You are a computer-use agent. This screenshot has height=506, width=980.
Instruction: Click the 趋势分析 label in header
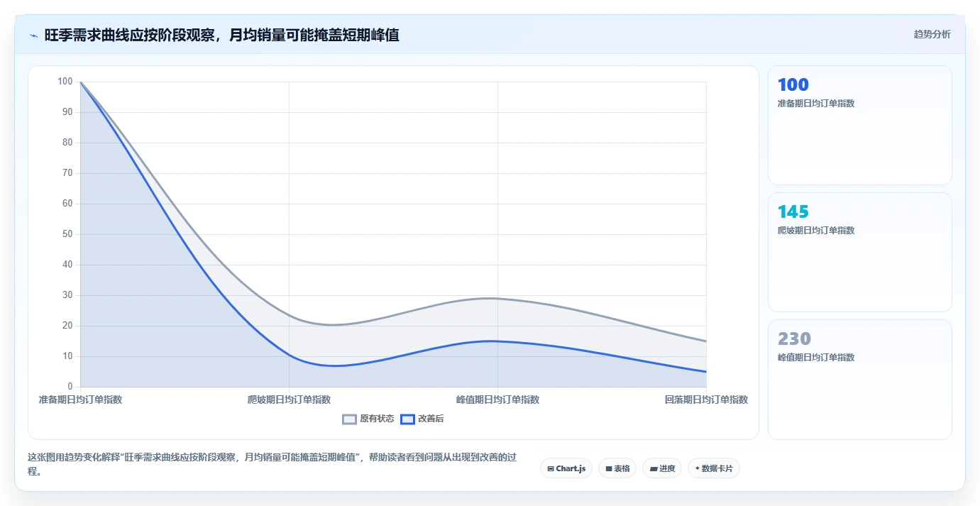[932, 35]
